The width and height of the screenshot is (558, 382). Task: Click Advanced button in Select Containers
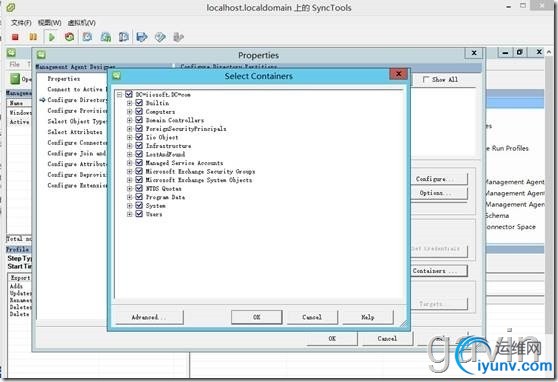149,317
